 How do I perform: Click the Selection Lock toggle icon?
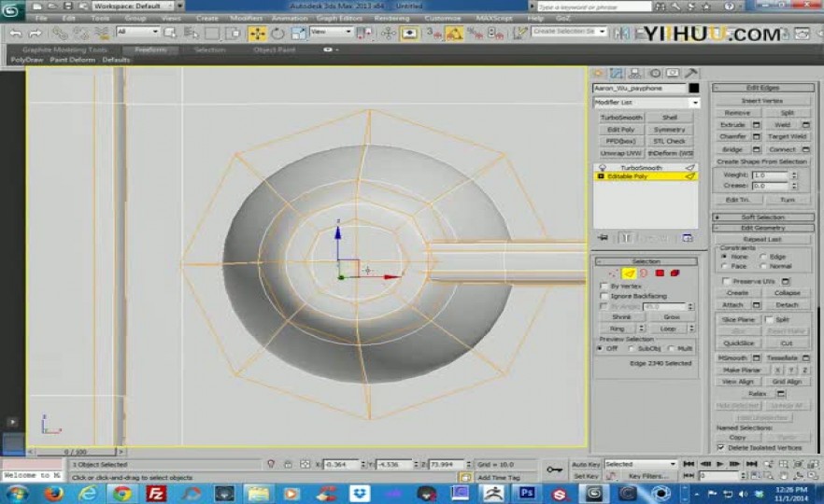(x=288, y=464)
